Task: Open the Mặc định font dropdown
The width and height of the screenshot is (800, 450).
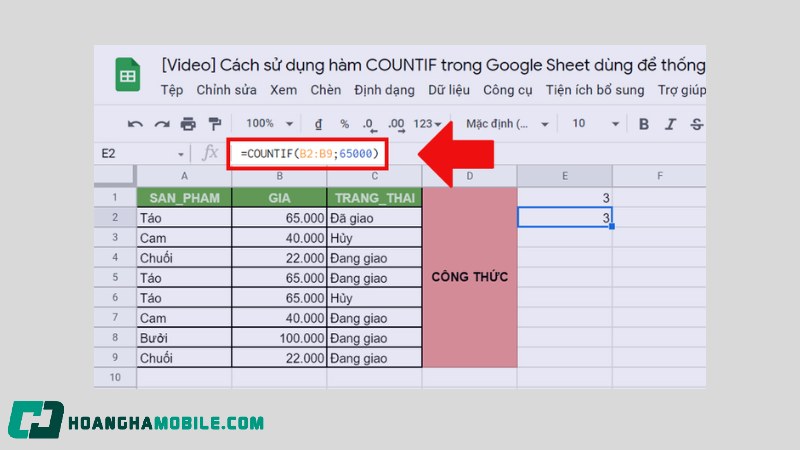Action: click(507, 124)
